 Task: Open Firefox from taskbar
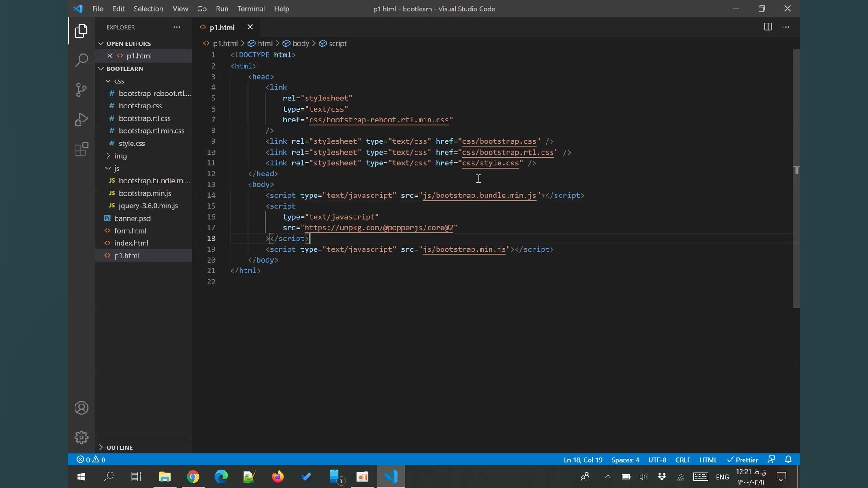click(x=278, y=477)
